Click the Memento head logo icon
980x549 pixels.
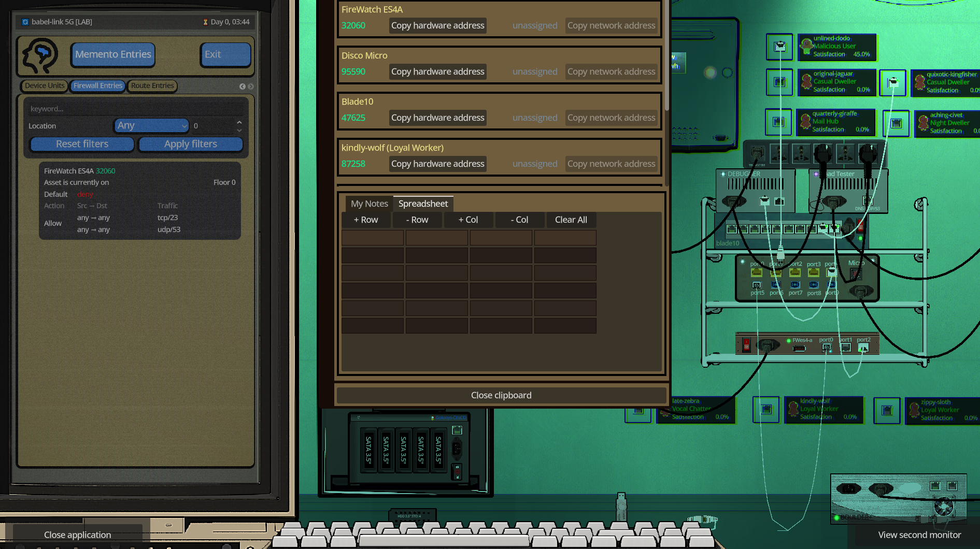(40, 54)
